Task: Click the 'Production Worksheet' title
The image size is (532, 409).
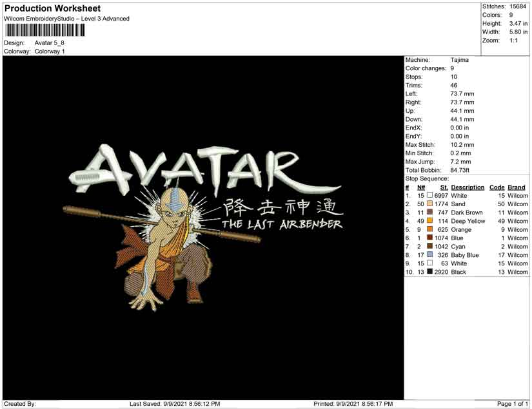Action: point(53,8)
